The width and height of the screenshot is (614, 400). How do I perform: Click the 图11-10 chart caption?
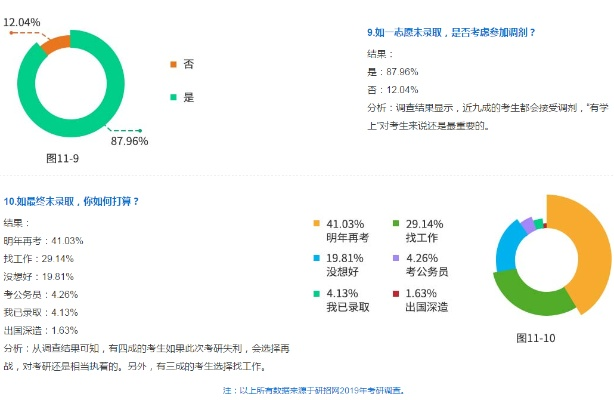(536, 338)
